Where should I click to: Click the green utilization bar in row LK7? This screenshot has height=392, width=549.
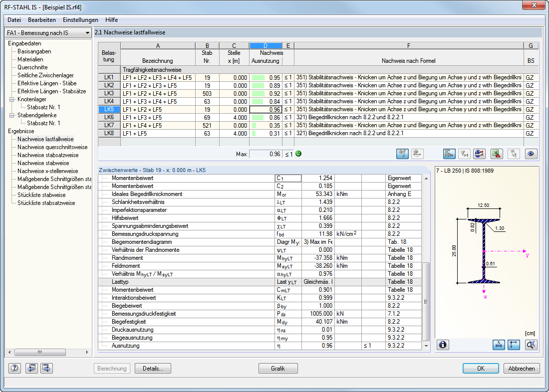tap(254, 125)
